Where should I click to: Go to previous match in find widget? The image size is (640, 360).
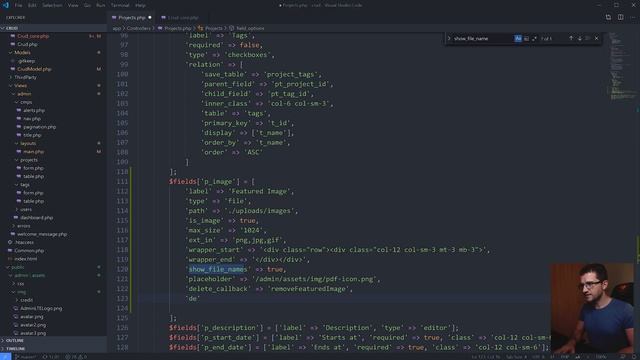(571, 38)
